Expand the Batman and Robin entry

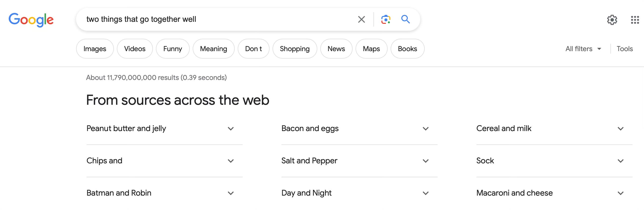164,193
